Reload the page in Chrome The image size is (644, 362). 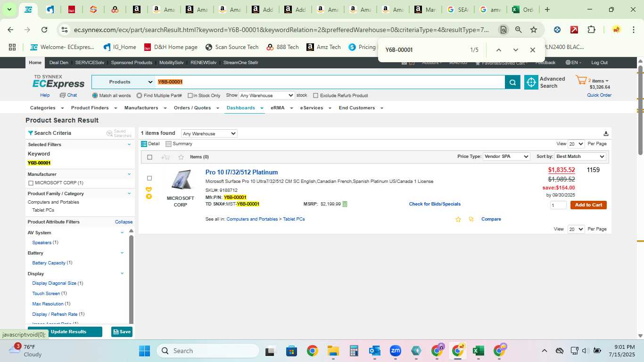point(44,30)
